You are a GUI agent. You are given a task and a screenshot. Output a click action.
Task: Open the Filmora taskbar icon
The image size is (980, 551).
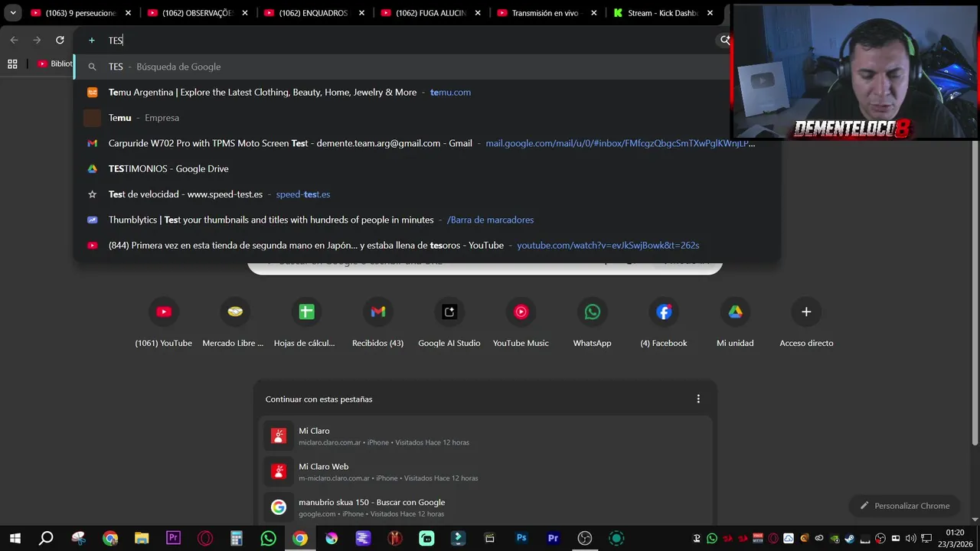(458, 539)
